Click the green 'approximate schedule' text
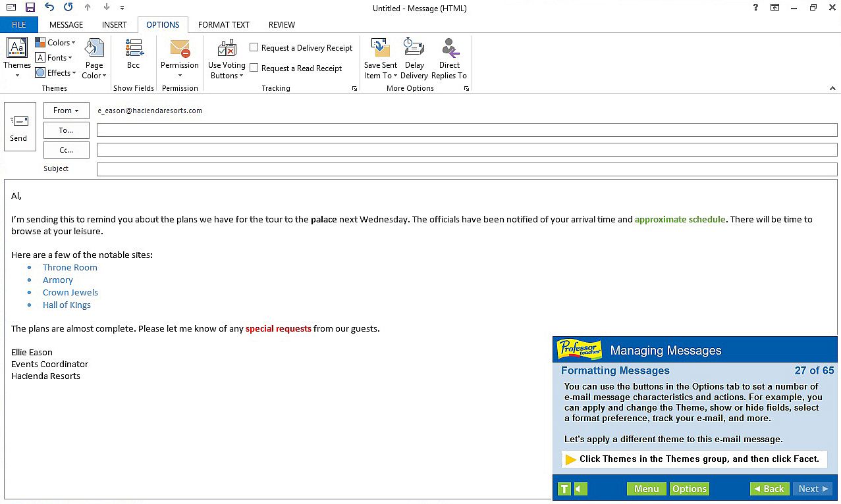This screenshot has height=504, width=841. click(680, 219)
